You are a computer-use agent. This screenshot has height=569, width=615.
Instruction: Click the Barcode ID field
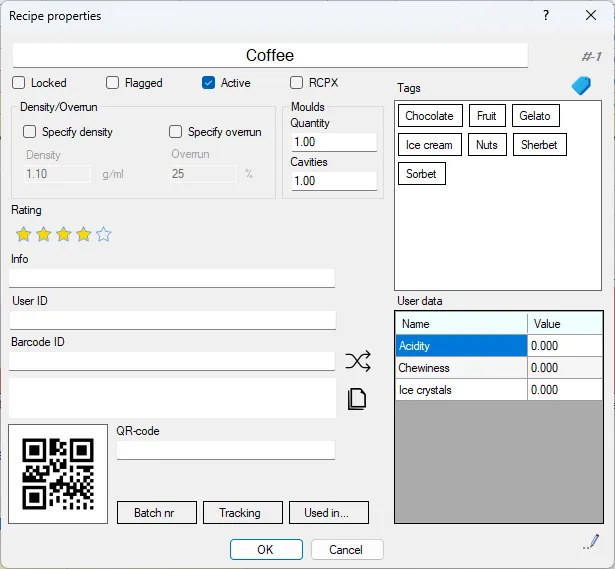(172, 361)
